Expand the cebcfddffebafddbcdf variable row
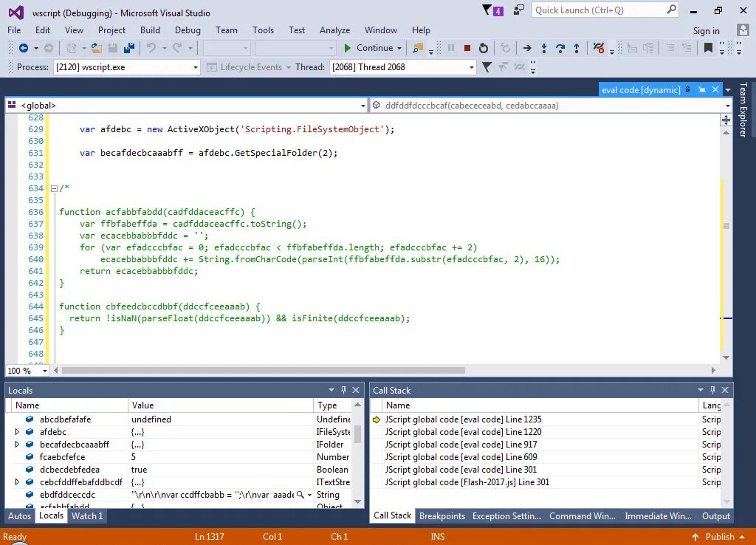The image size is (756, 545). tap(18, 481)
